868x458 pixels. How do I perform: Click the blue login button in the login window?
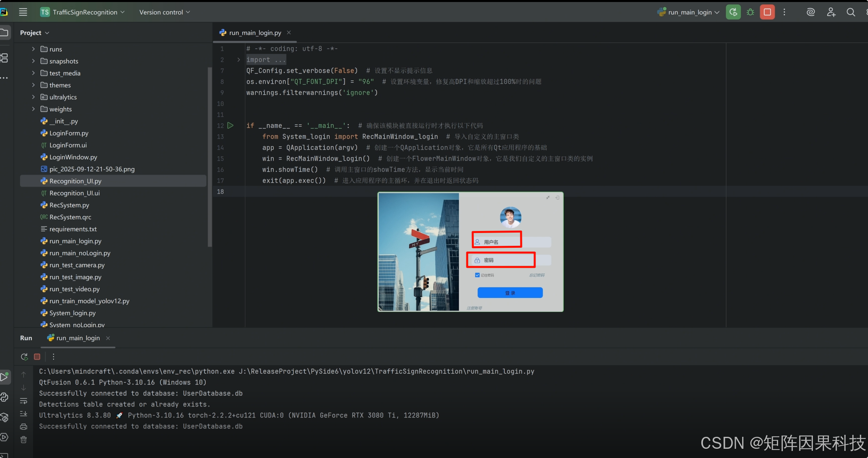coord(510,293)
